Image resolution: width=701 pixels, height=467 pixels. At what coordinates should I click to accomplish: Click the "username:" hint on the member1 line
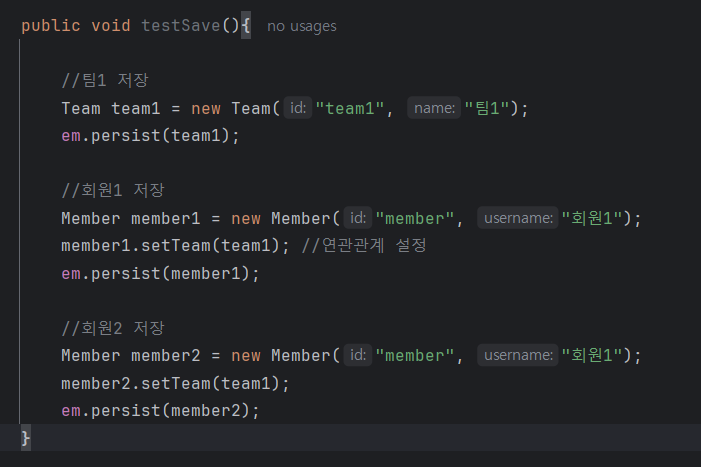[518, 218]
